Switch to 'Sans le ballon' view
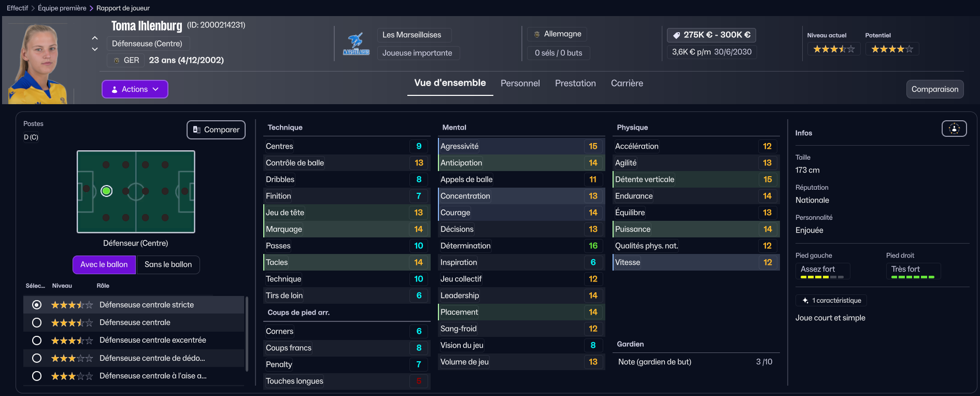The height and width of the screenshot is (396, 980). click(x=168, y=264)
